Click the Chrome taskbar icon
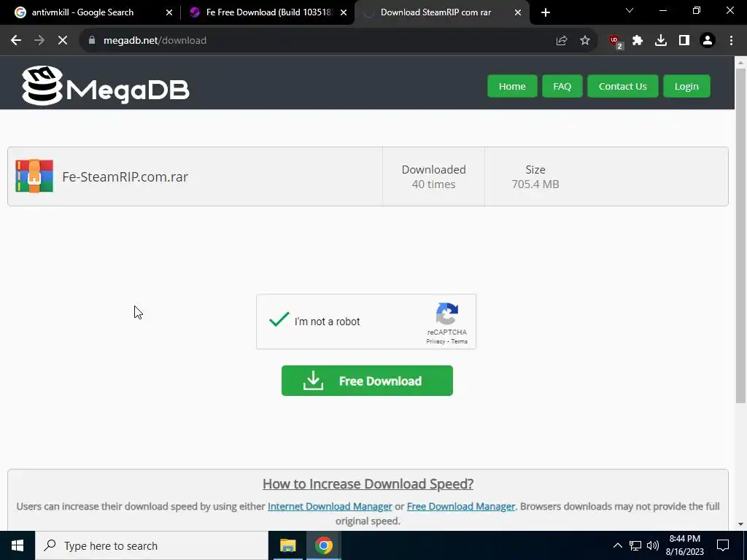Screen dimensions: 747x560 (x=323, y=545)
